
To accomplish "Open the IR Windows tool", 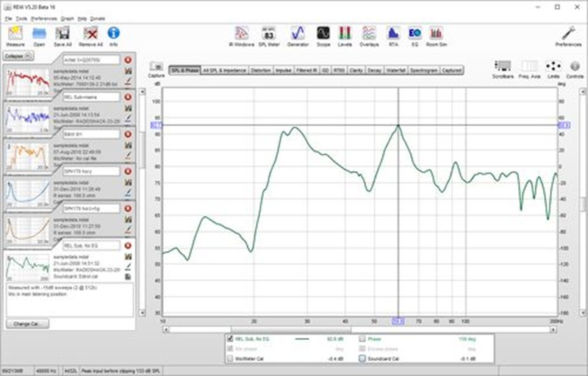I will tap(242, 36).
